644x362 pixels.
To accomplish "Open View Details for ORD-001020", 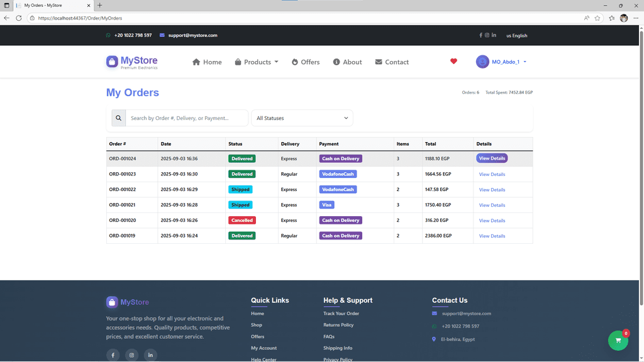I will 492,221.
